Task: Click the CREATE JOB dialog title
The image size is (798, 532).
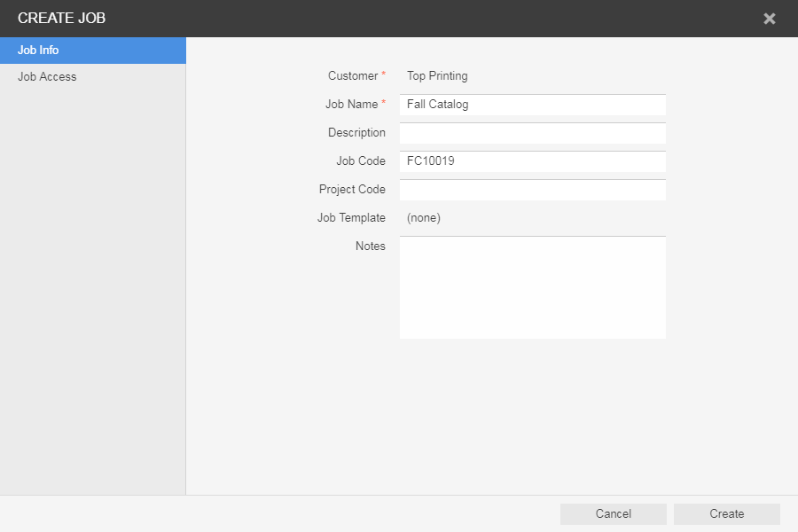Action: point(61,19)
